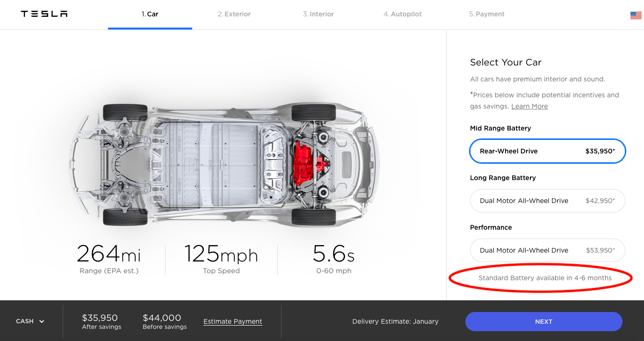
Task: Open the US flag region selector
Action: click(636, 15)
